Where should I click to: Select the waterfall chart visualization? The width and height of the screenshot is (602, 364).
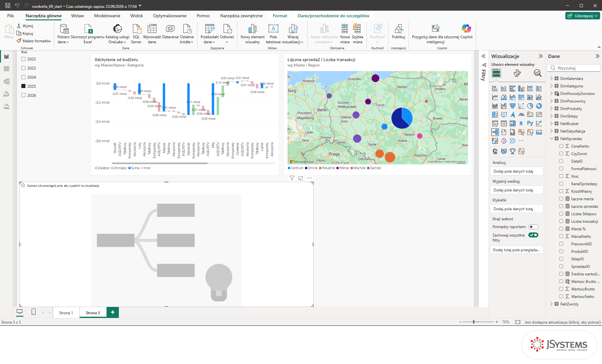click(504, 106)
